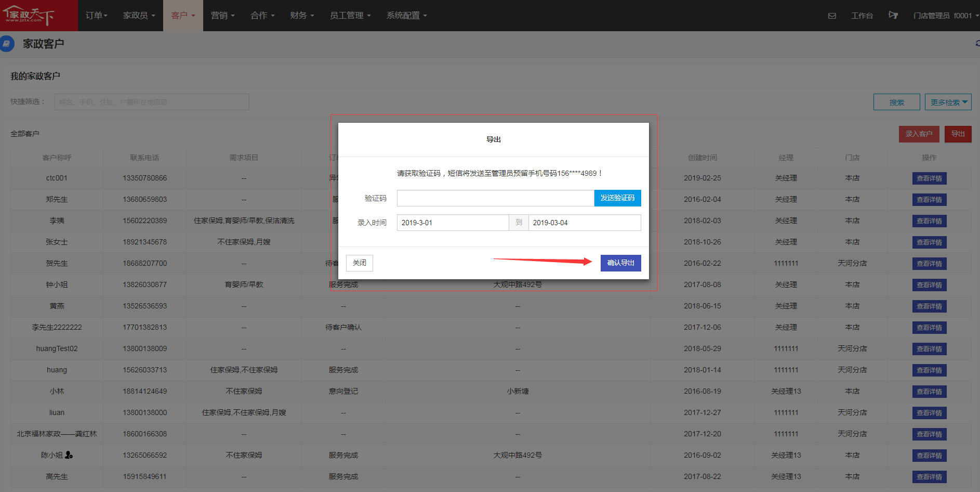The image size is (980, 492).
Task: Click the 联系电话 column header
Action: click(144, 158)
